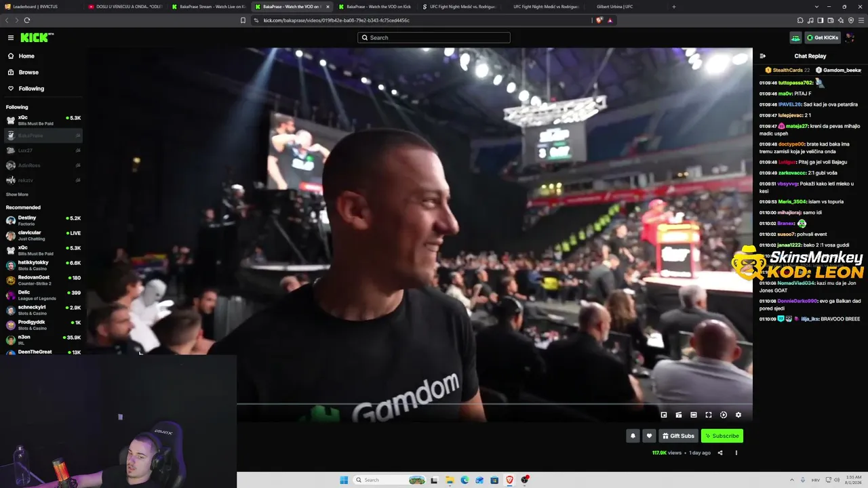Open Destiny in Recommended channels
The height and width of the screenshot is (488, 868).
(x=43, y=220)
